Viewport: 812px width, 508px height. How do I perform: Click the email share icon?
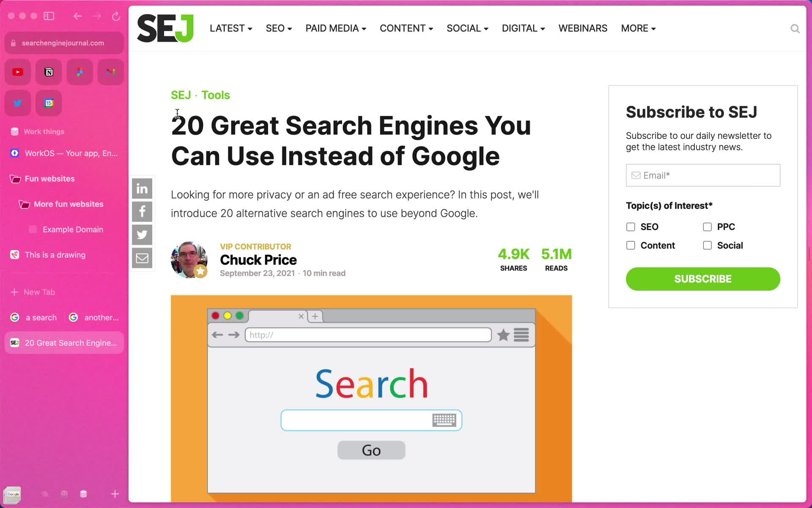pos(143,257)
